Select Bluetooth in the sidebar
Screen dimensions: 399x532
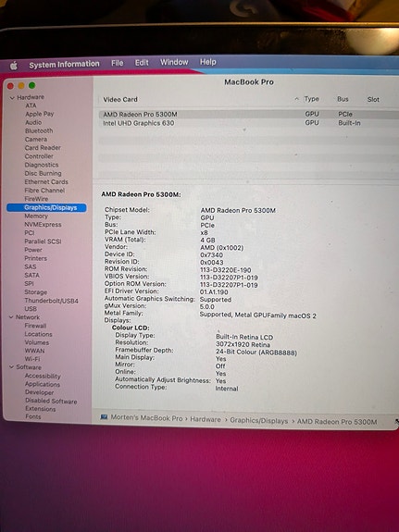click(x=39, y=131)
